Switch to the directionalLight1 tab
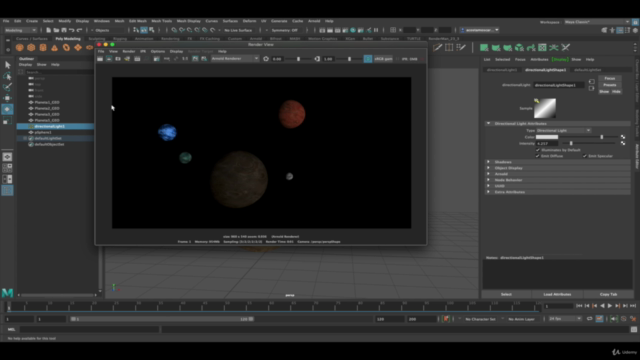This screenshot has width=640, height=360. coord(502,70)
